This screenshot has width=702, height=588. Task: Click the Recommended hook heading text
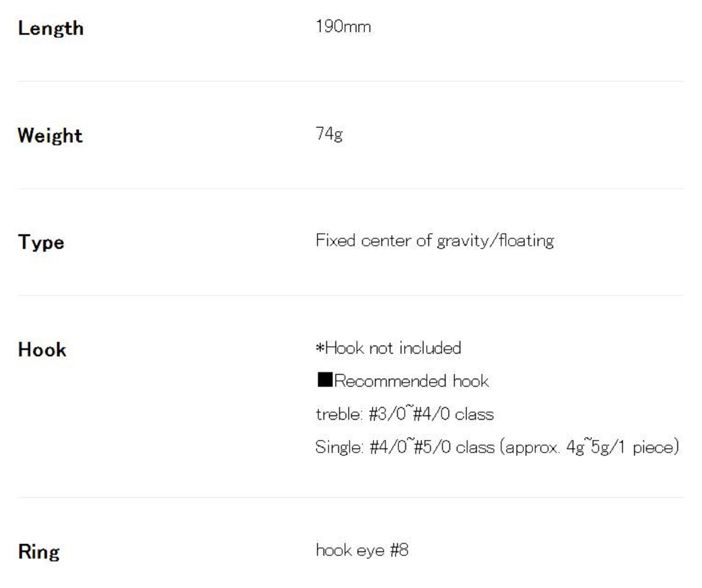click(411, 381)
